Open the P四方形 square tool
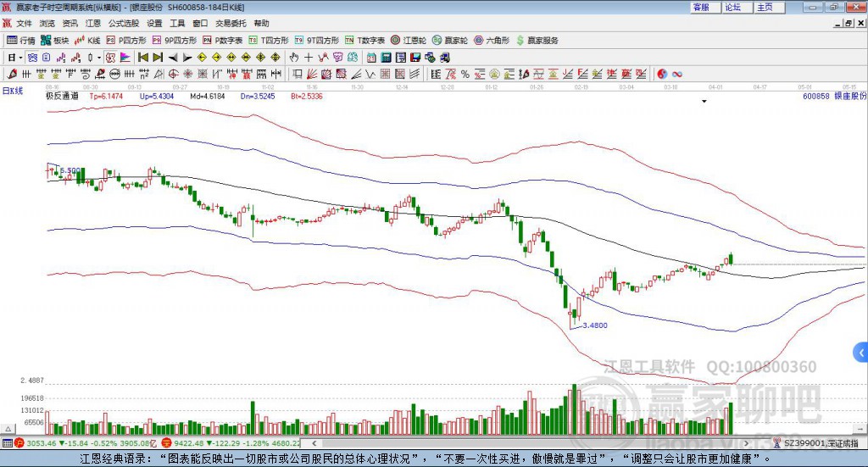Screen dimensions: 868x467 click(126, 41)
